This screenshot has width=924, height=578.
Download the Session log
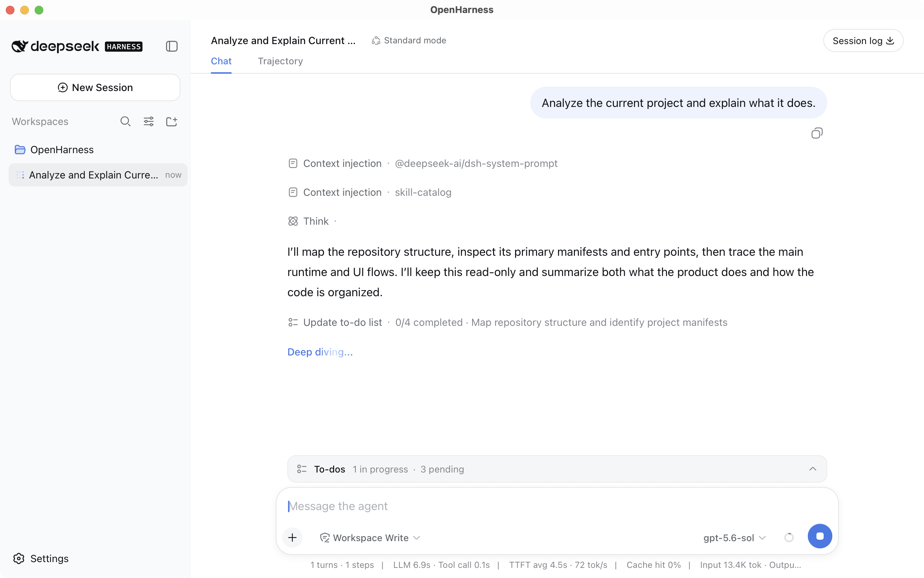click(x=863, y=40)
